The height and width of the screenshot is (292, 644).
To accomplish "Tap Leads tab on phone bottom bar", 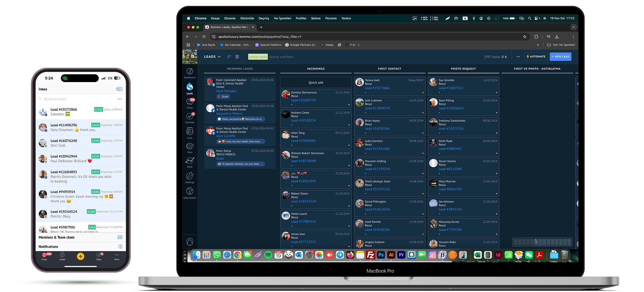I will tap(62, 256).
